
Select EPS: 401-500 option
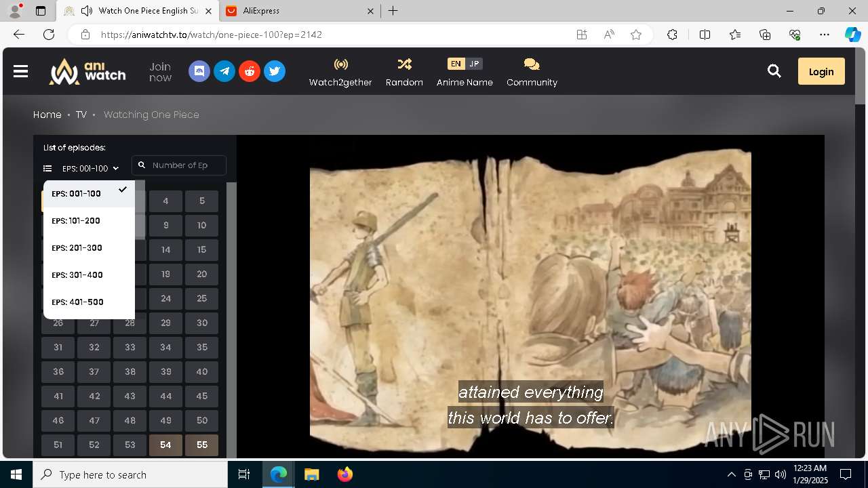[89, 302]
